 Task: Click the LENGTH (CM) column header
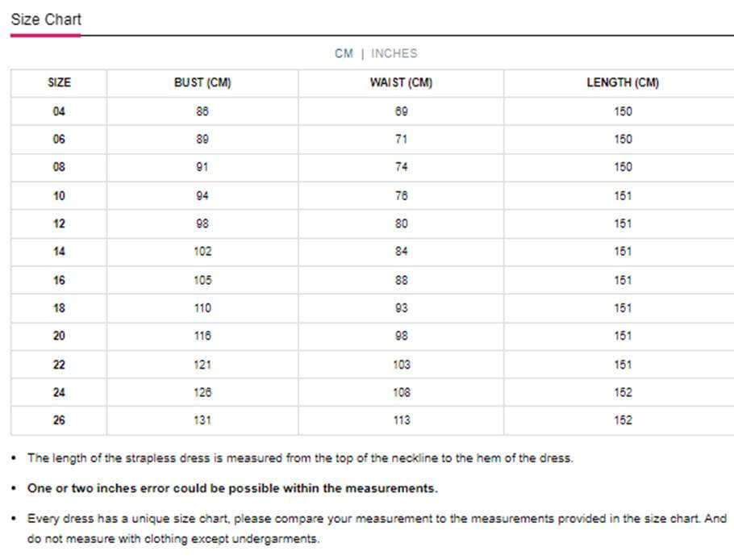tap(622, 82)
